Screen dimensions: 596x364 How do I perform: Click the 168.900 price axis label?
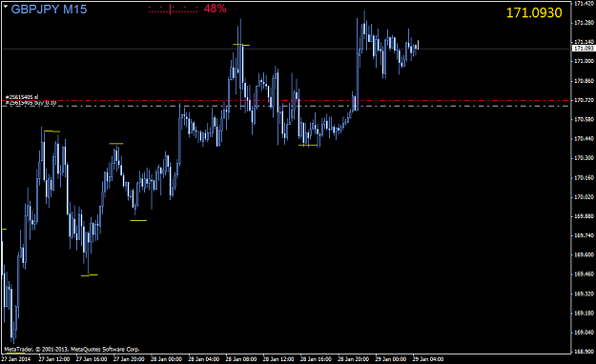[x=584, y=352]
